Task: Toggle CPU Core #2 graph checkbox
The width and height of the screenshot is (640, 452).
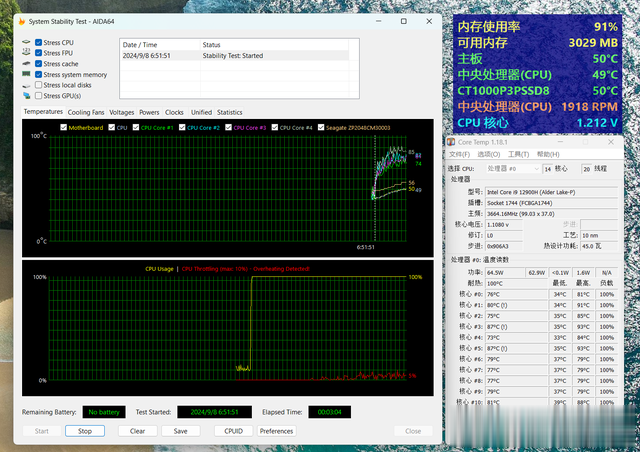Action: [x=182, y=127]
